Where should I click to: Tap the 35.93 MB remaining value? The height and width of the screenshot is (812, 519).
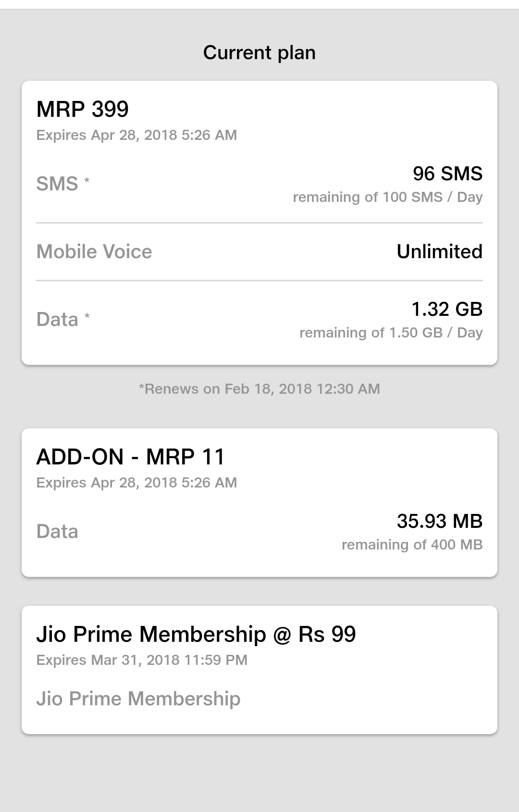click(440, 521)
